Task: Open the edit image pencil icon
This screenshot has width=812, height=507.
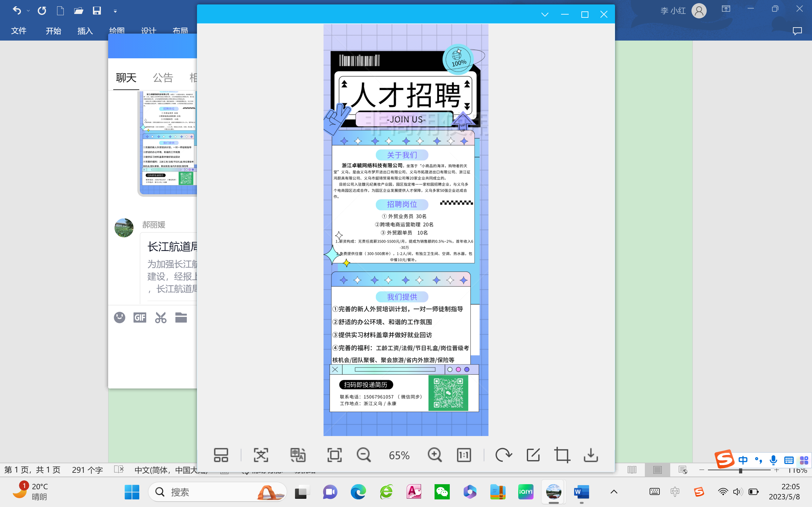Action: [533, 455]
